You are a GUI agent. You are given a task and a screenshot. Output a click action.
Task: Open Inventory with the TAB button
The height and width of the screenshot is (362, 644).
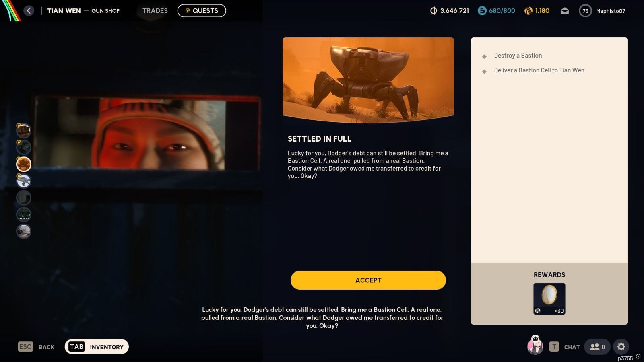pyautogui.click(x=97, y=347)
